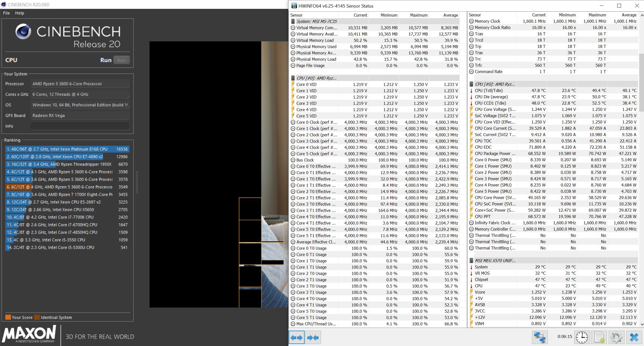Start logging with the sheet-plus icon
The height and width of the screenshot is (346, 644).
click(x=599, y=337)
